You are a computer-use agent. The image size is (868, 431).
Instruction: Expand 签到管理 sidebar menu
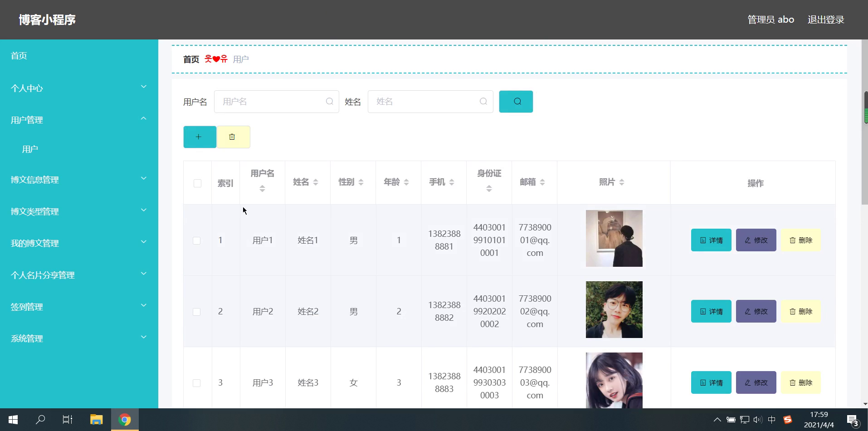[79, 307]
